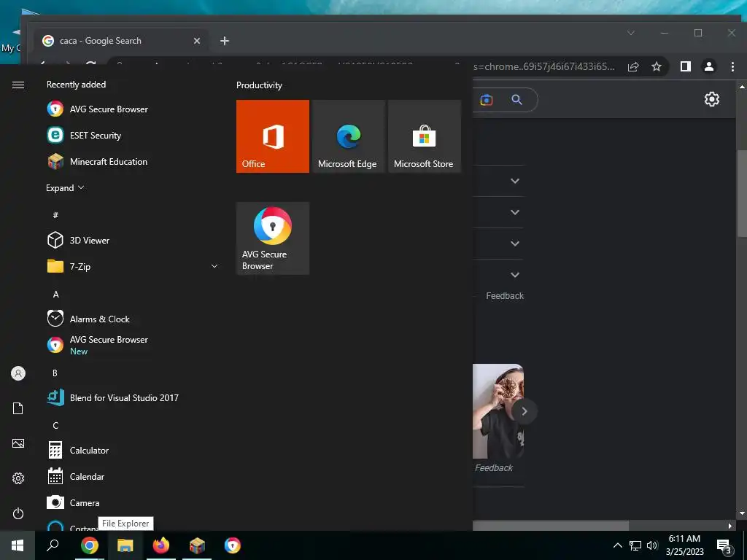Advance image carousel with next arrow
This screenshot has width=747, height=560.
[x=524, y=411]
